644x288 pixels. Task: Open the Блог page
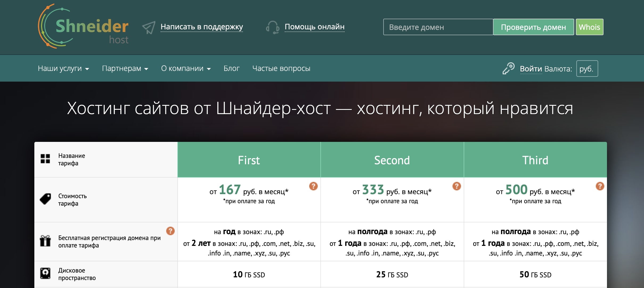(231, 69)
